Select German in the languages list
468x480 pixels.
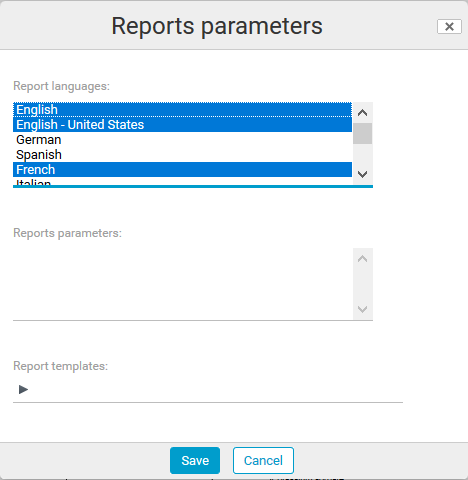coord(182,140)
